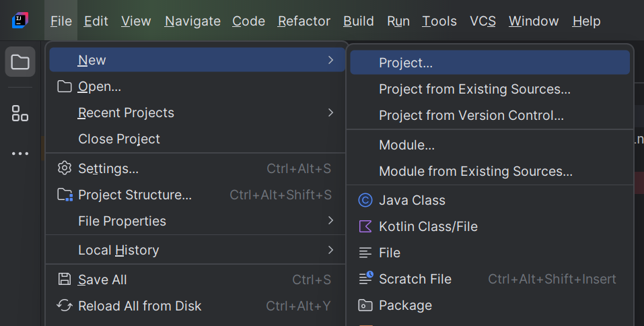Click the More tool windows ellipsis icon
The width and height of the screenshot is (644, 326).
coord(20,154)
